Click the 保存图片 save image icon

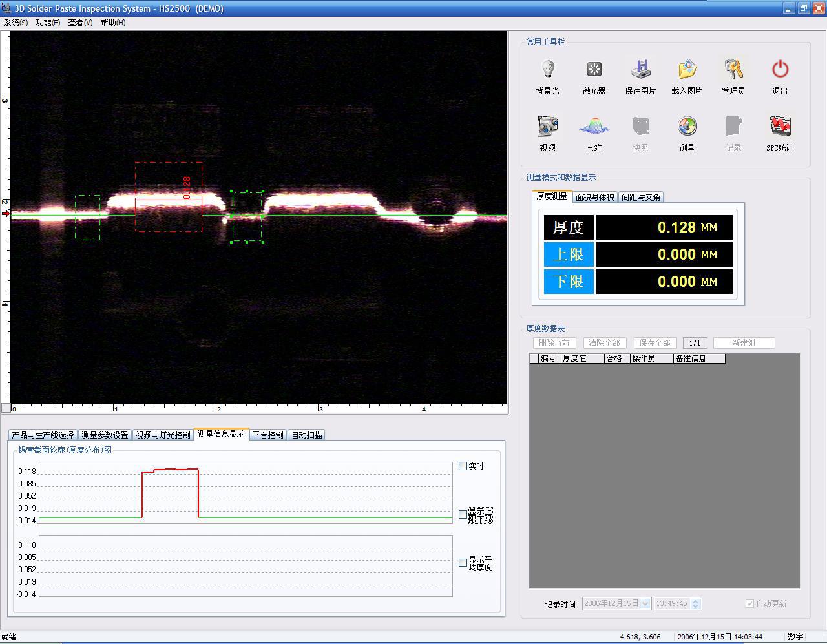click(640, 70)
